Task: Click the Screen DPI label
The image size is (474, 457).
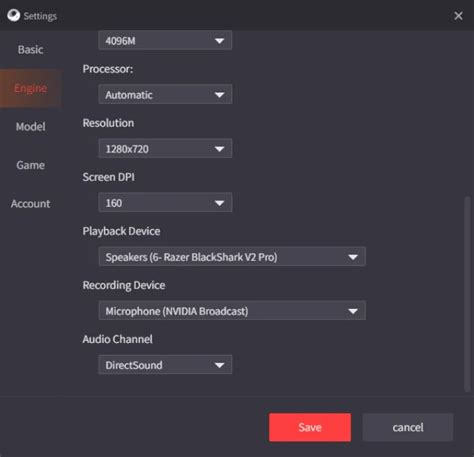Action: 109,177
